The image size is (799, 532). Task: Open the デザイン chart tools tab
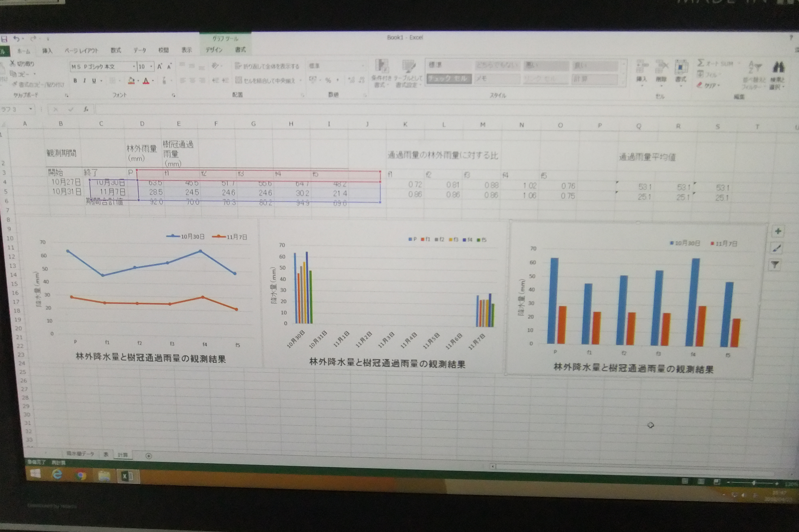214,50
